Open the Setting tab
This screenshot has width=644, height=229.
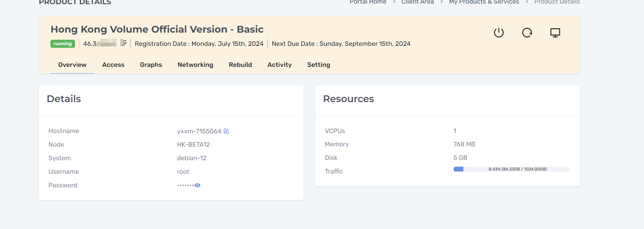[318, 65]
